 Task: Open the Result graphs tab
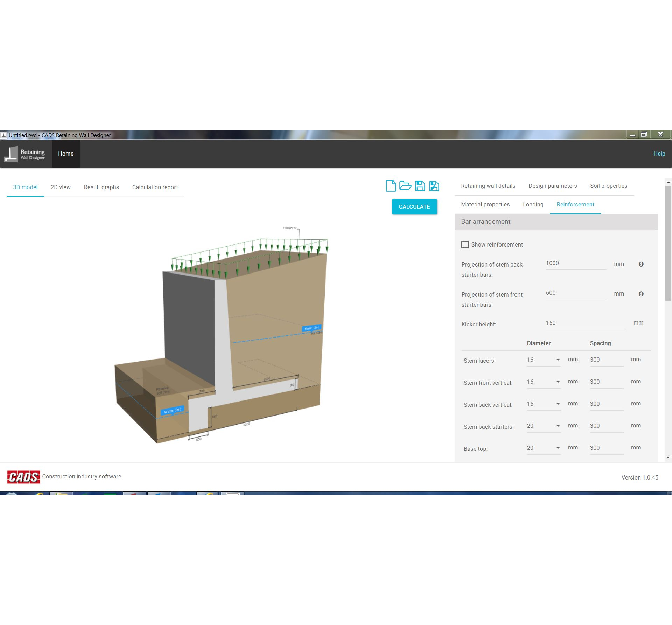click(x=101, y=187)
